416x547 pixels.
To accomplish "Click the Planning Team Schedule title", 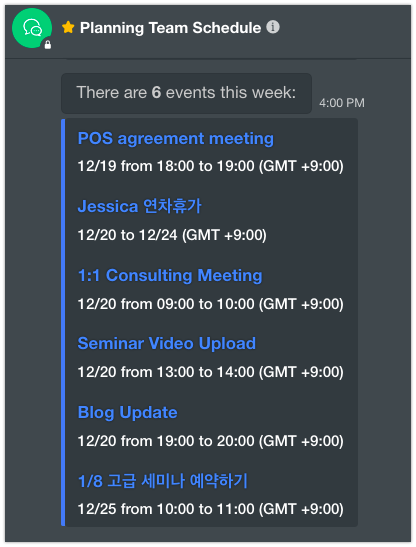I will coord(170,28).
